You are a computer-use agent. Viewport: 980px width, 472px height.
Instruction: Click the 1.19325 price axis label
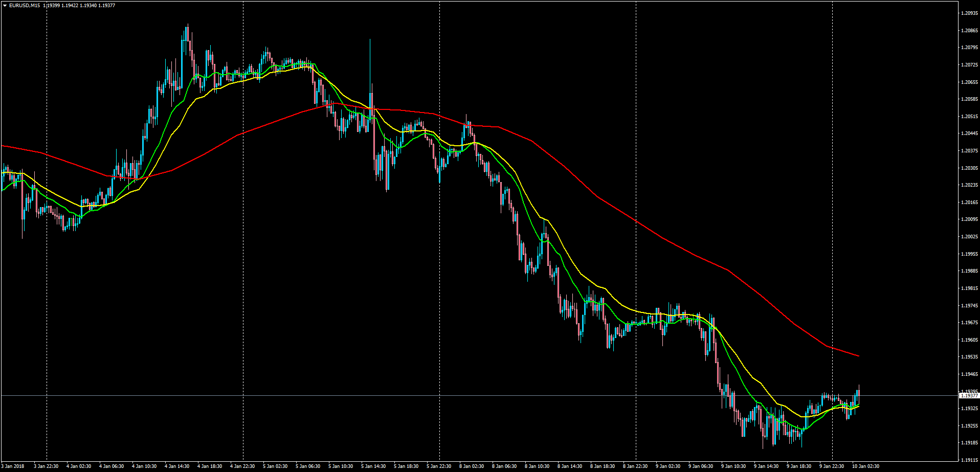pos(970,409)
